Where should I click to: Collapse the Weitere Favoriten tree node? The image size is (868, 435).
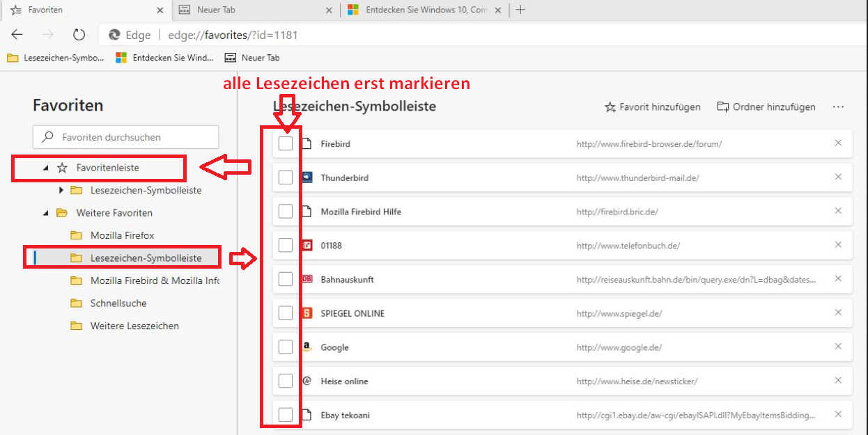[x=46, y=213]
